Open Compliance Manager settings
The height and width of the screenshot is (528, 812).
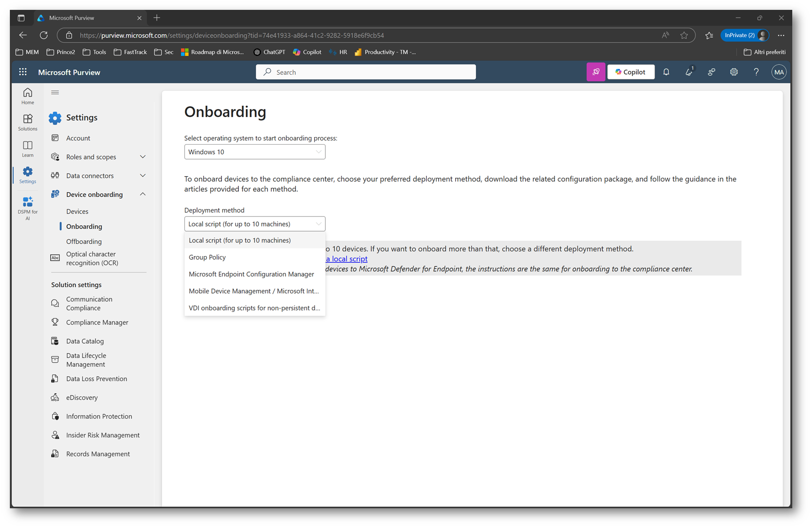pos(98,322)
